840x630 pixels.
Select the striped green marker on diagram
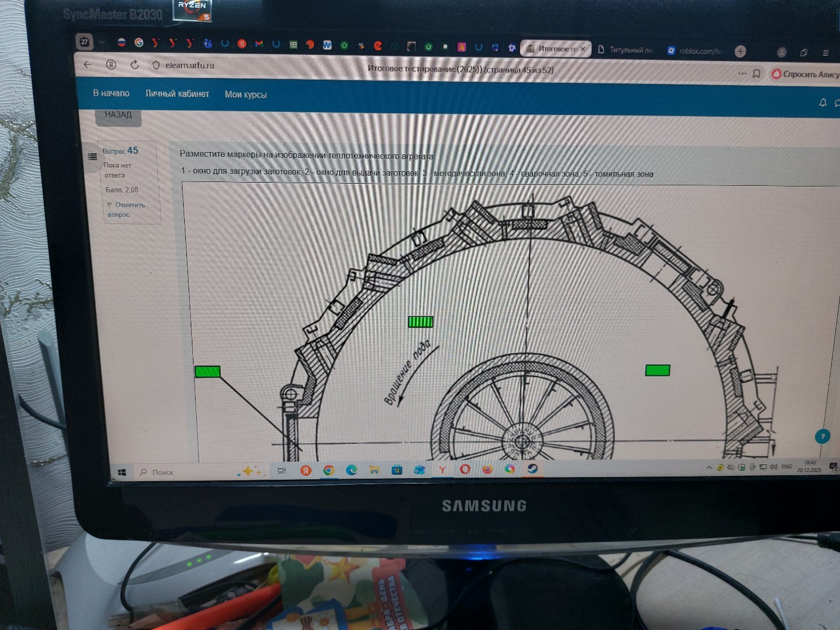(x=421, y=322)
